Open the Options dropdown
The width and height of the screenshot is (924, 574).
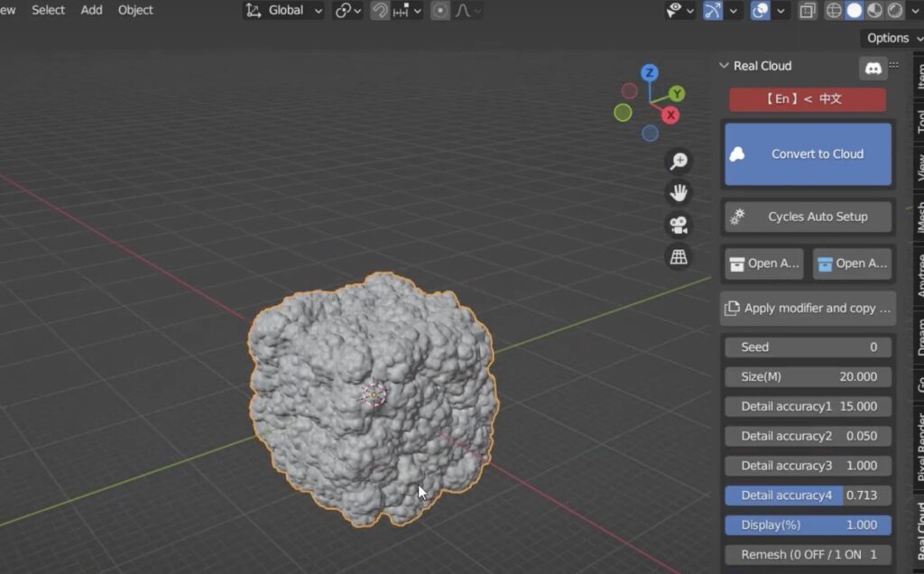[x=892, y=38]
